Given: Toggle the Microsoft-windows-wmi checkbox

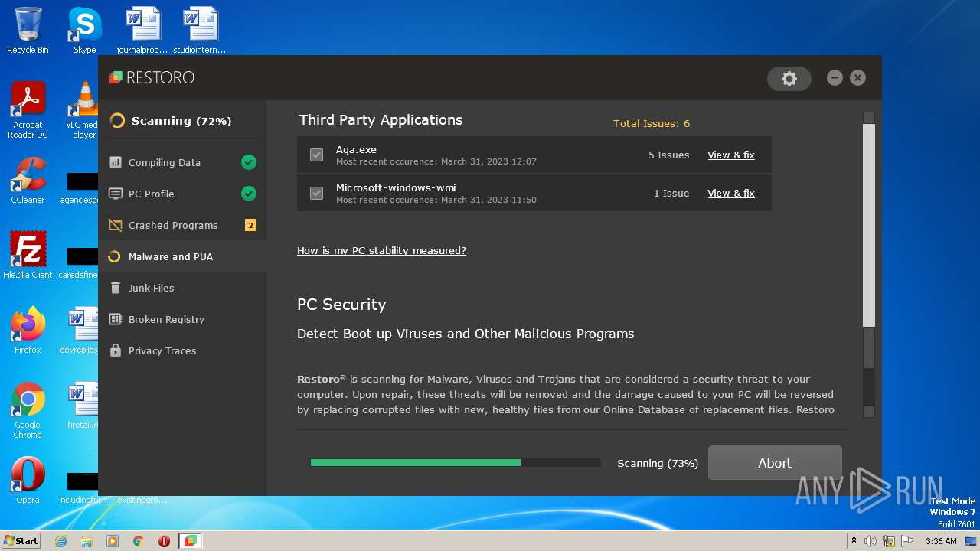Looking at the screenshot, I should 316,193.
